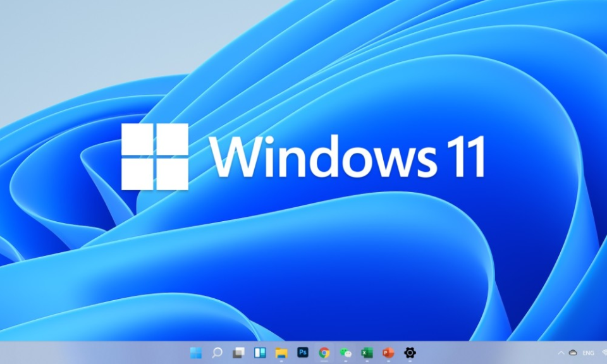This screenshot has height=364, width=607.
Task: Open Settings with the gear icon
Action: tap(410, 353)
